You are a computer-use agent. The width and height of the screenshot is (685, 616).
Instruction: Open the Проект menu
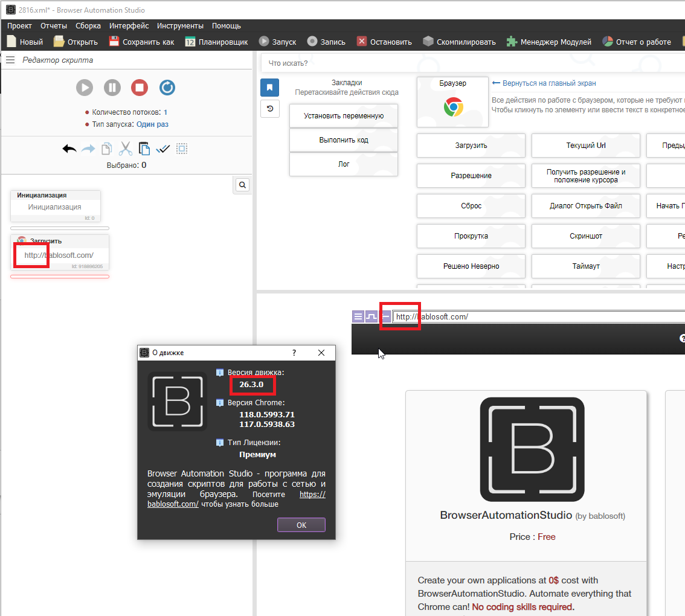point(19,26)
